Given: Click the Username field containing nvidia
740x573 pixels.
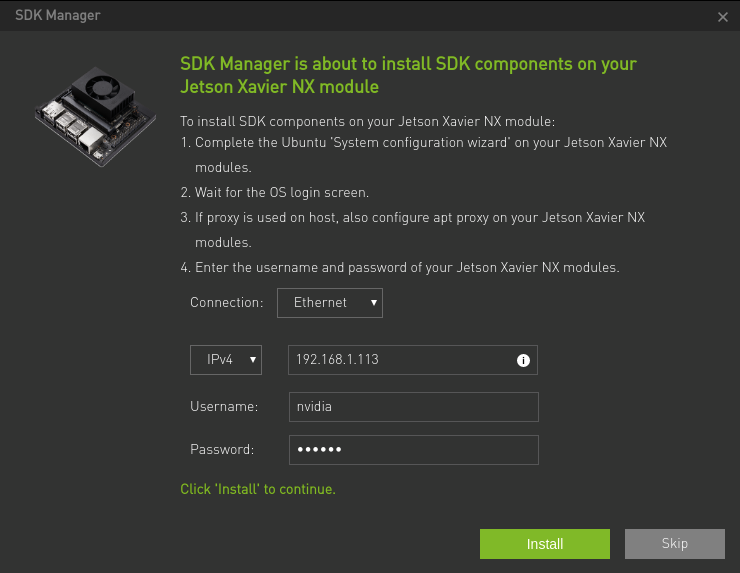Looking at the screenshot, I should pyautogui.click(x=413, y=407).
